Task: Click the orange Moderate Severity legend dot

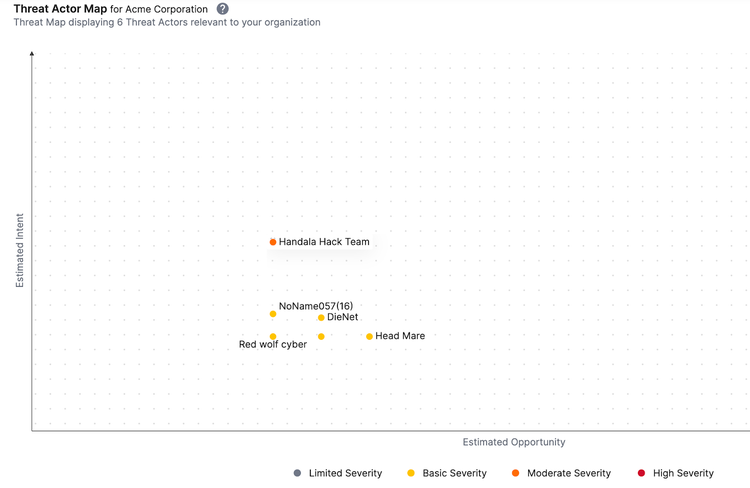Action: tap(515, 473)
